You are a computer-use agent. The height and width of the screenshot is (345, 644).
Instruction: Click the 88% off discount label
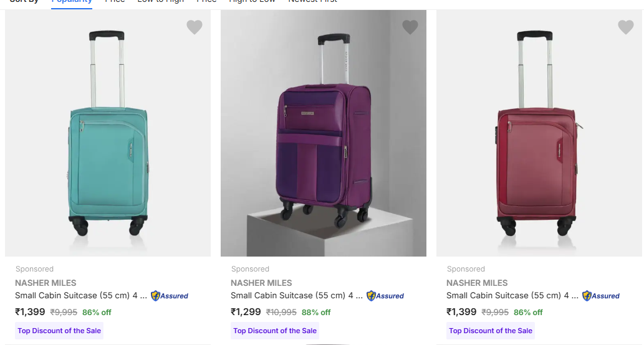click(x=316, y=313)
